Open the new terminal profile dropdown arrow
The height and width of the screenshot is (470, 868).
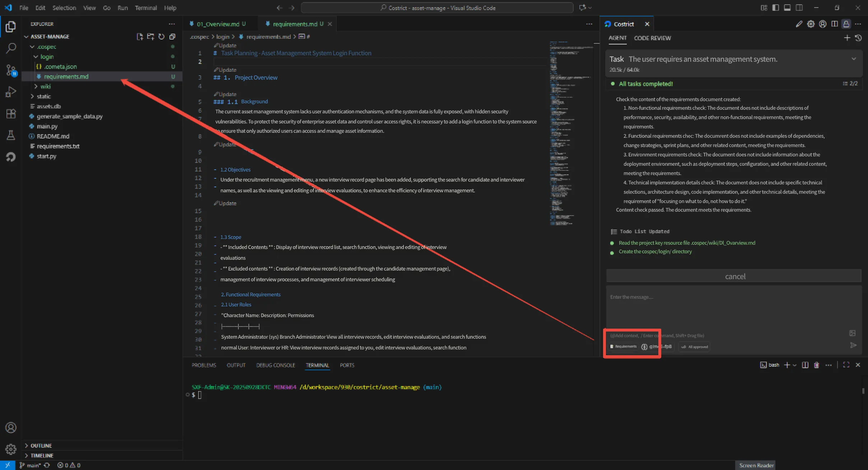tap(794, 365)
